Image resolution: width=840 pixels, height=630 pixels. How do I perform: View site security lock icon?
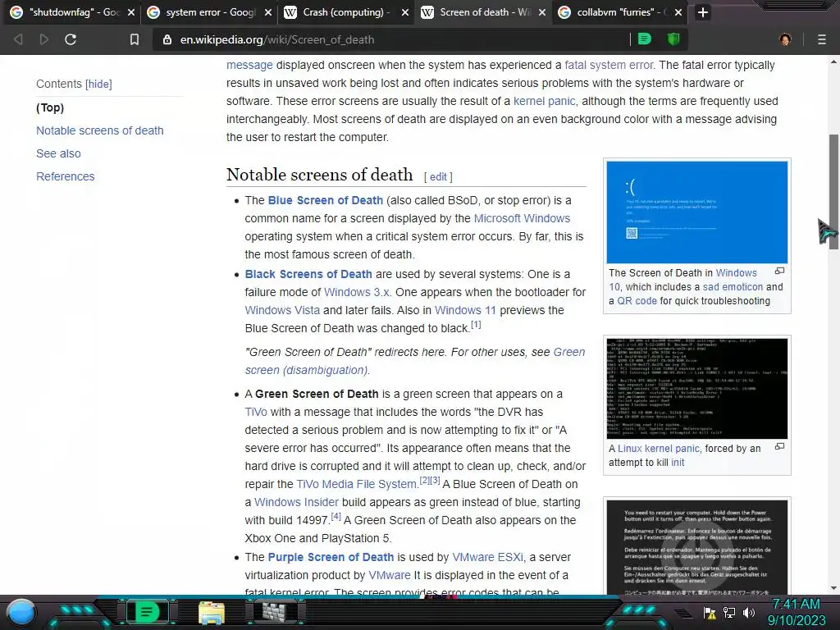[x=167, y=39]
